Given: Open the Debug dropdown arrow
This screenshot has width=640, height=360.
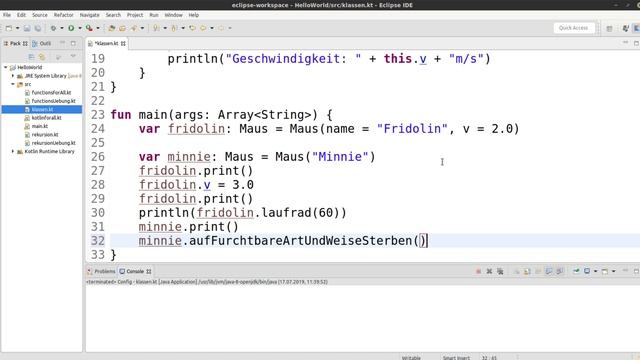Looking at the screenshot, I should click(x=62, y=28).
